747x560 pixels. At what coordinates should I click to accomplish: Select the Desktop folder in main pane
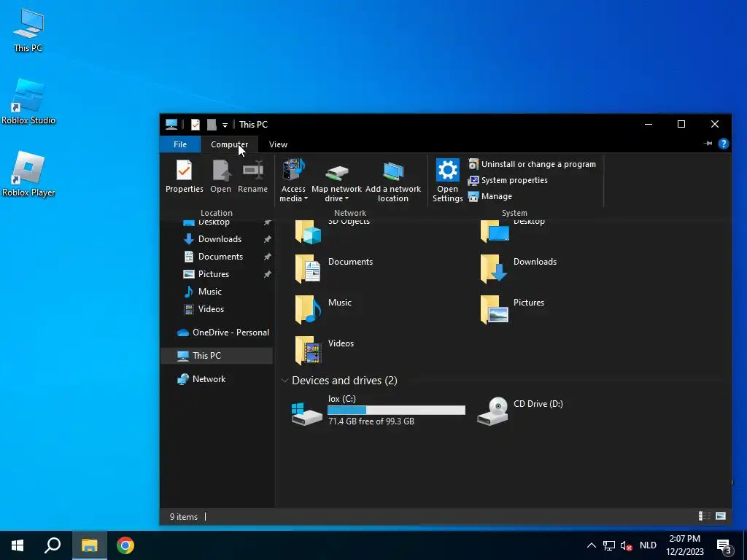pyautogui.click(x=495, y=232)
